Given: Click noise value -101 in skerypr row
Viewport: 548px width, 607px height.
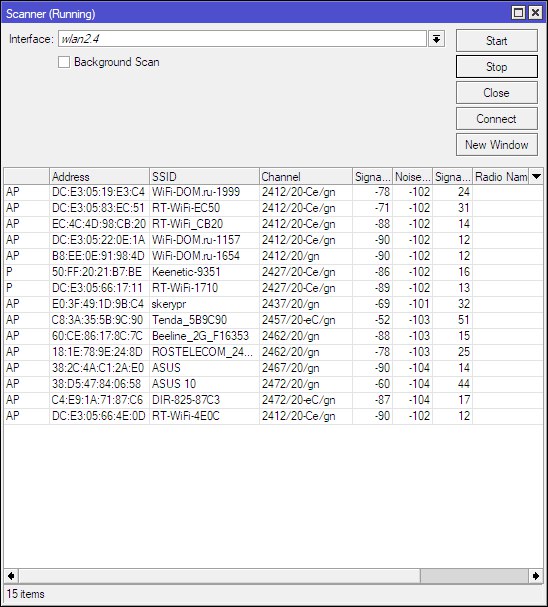Looking at the screenshot, I should [420, 304].
